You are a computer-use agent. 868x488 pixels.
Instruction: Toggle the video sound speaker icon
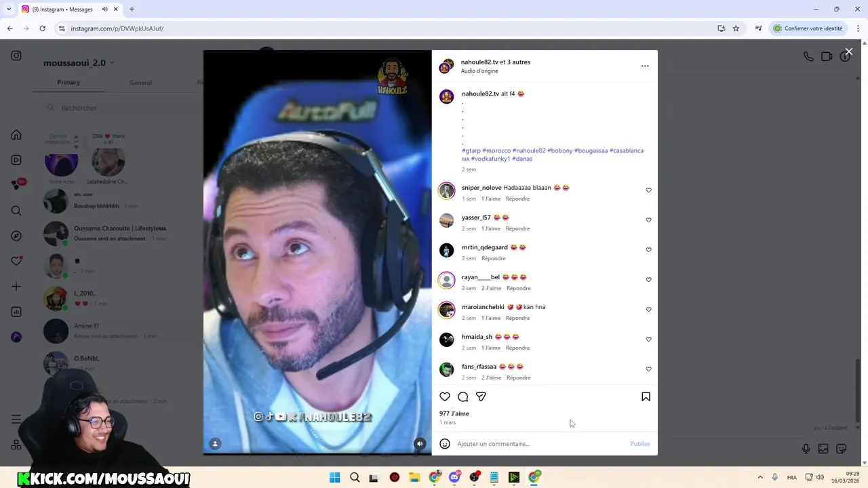click(420, 444)
